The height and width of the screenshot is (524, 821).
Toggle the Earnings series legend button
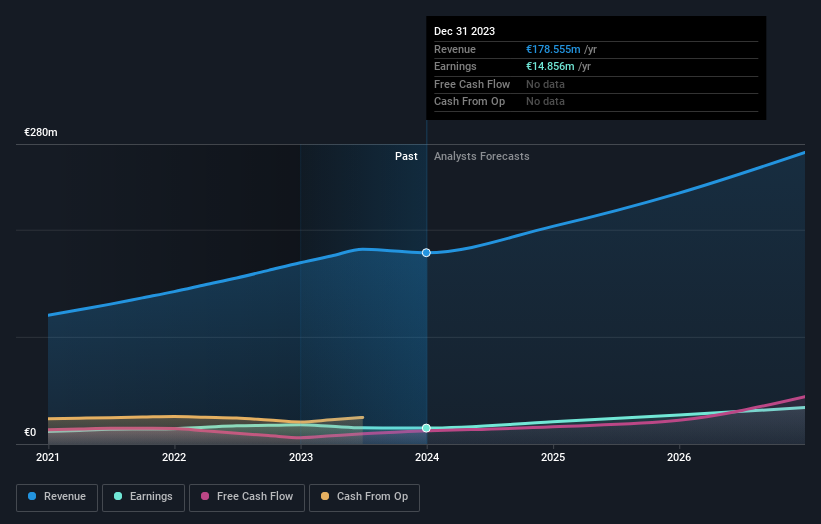(x=143, y=497)
